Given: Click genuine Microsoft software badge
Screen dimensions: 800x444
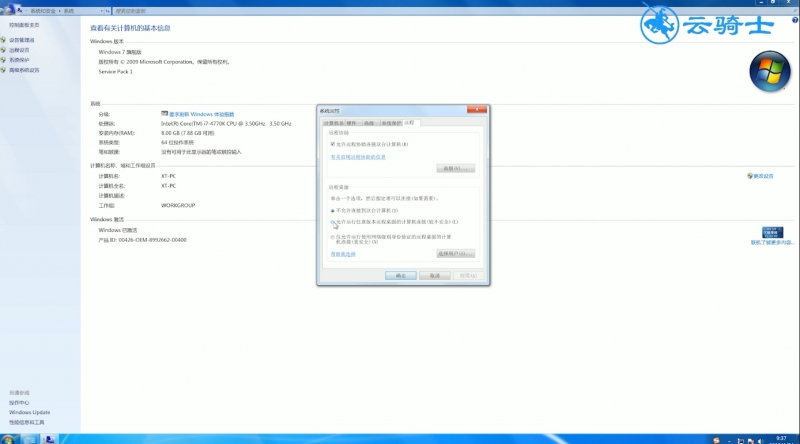Looking at the screenshot, I should pyautogui.click(x=772, y=233).
